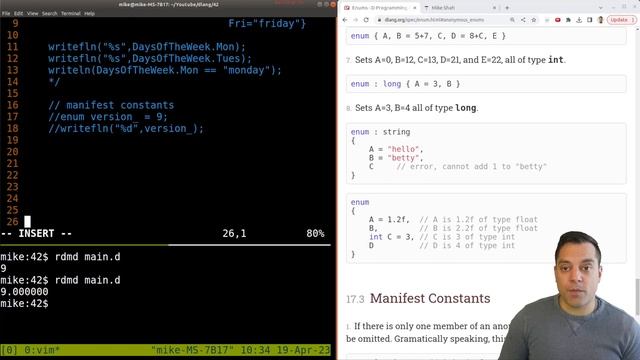This screenshot has height=360, width=640.
Task: Click line 12 writefln DaysOfTheWeek.Tues
Action: [150, 58]
